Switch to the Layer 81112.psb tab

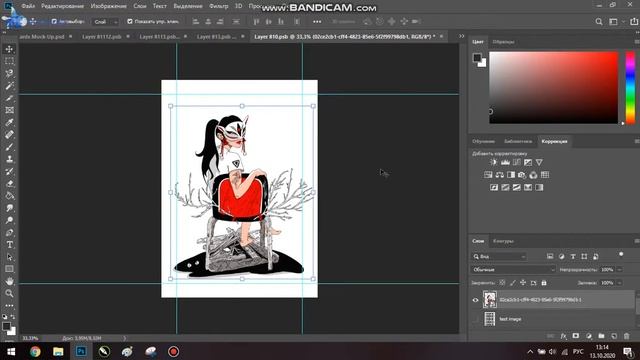(102, 36)
